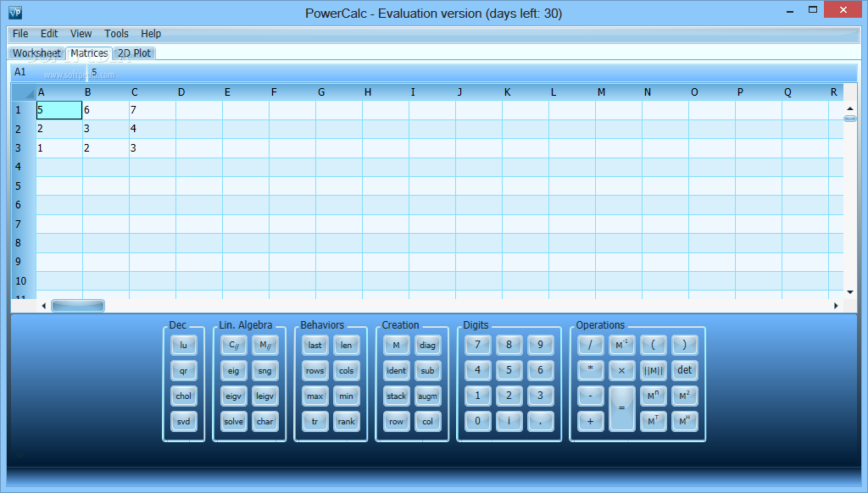Click the augm augment button
The width and height of the screenshot is (868, 493).
428,396
